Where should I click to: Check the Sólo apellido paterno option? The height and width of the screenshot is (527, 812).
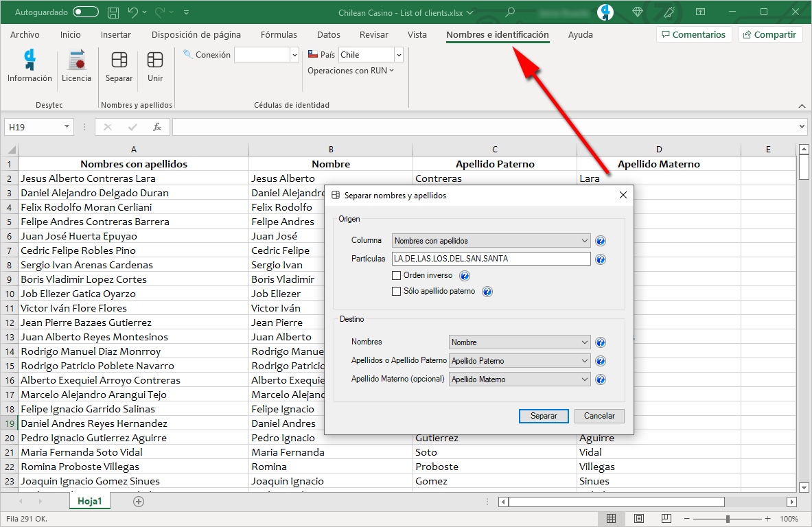397,291
